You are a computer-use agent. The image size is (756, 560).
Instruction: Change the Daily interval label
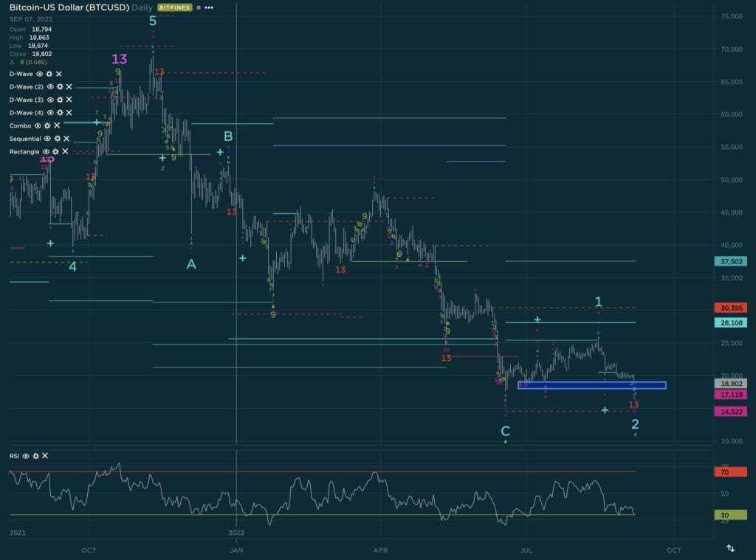[x=142, y=7]
